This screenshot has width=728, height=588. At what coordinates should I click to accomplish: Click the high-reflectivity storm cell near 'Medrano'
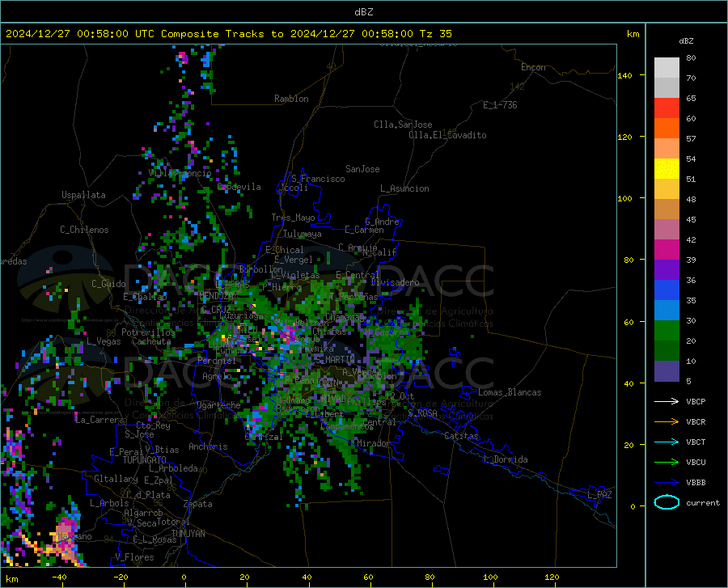pyautogui.click(x=256, y=419)
